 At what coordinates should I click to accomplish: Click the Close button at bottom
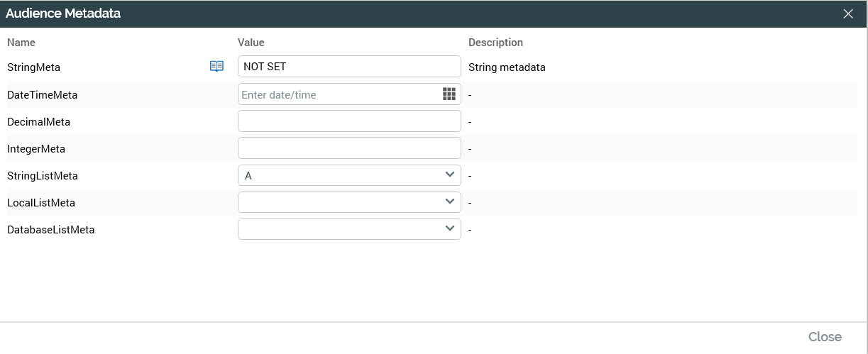coord(825,337)
